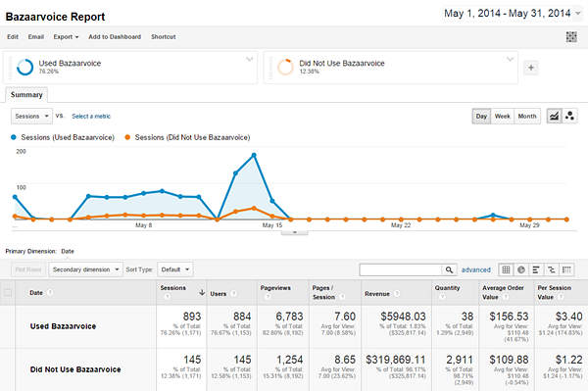Open help for Revenue column
This screenshot has width=588, height=391.
(x=397, y=294)
